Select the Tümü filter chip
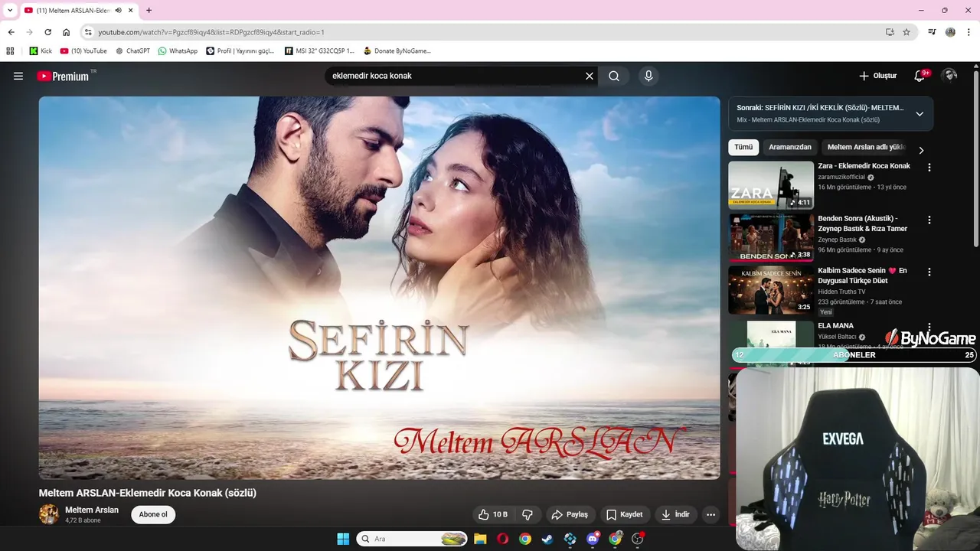The image size is (980, 551). point(743,147)
